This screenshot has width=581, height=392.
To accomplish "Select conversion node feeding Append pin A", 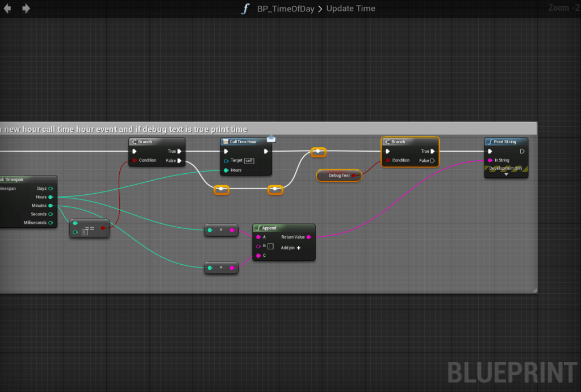I will tap(221, 230).
